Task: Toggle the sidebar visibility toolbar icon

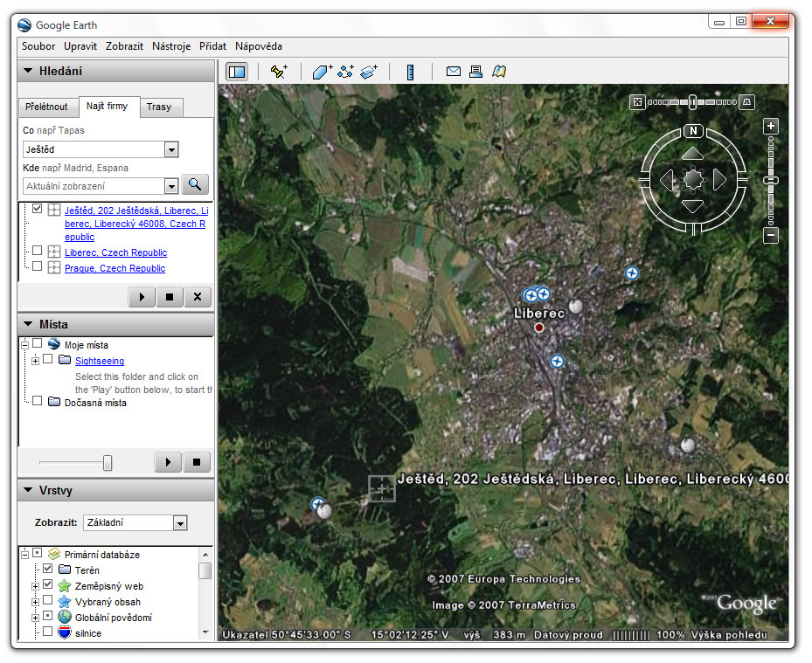Action: [x=237, y=72]
